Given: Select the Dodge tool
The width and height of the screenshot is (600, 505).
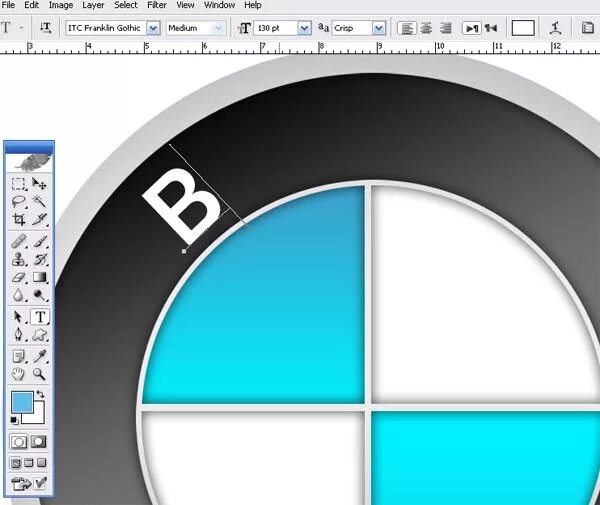Looking at the screenshot, I should click(39, 295).
